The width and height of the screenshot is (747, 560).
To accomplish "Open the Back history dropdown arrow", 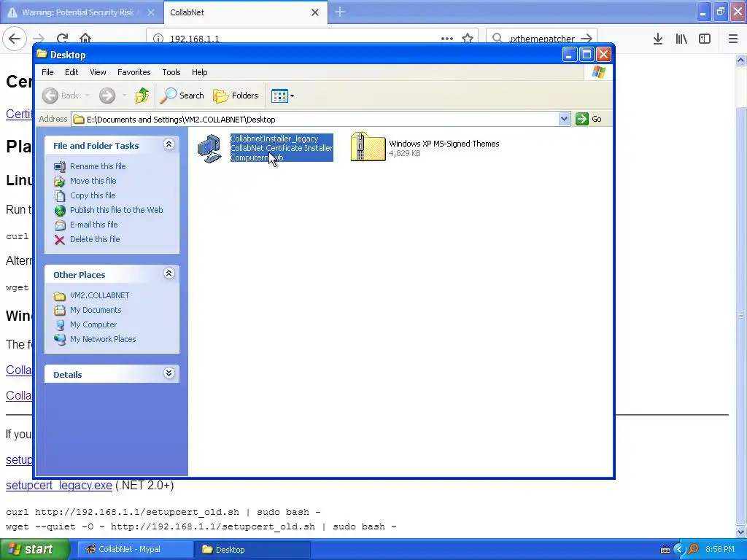I will (88, 96).
